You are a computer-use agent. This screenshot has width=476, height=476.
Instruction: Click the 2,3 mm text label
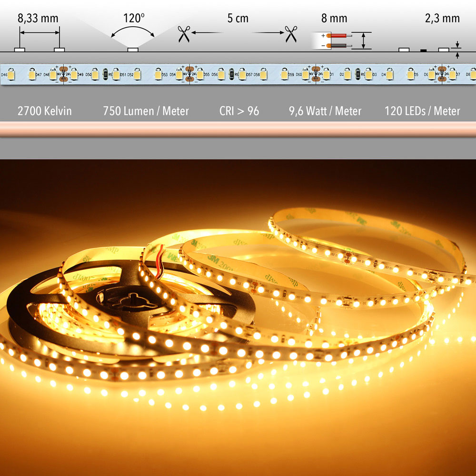pyautogui.click(x=442, y=19)
